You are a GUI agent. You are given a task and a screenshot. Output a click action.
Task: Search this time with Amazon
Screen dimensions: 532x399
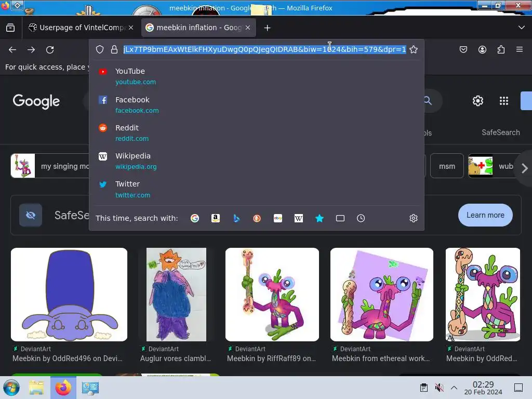[x=216, y=218]
